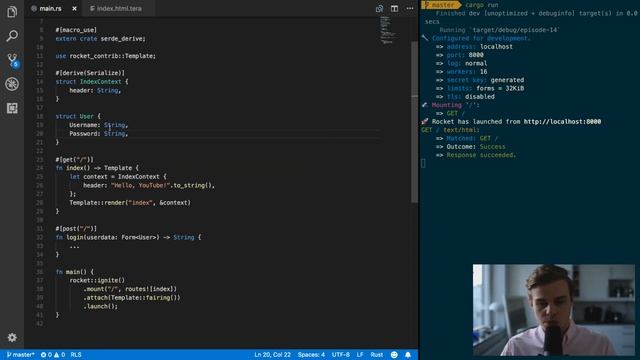Split the editor to the right
The width and height of the screenshot is (640, 360).
[x=394, y=9]
